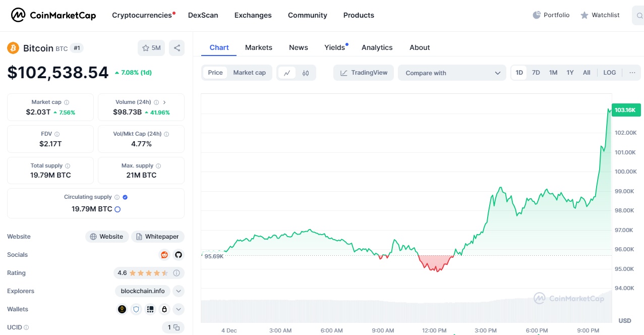Click the third wallet grid icon
644x335 pixels.
click(150, 309)
